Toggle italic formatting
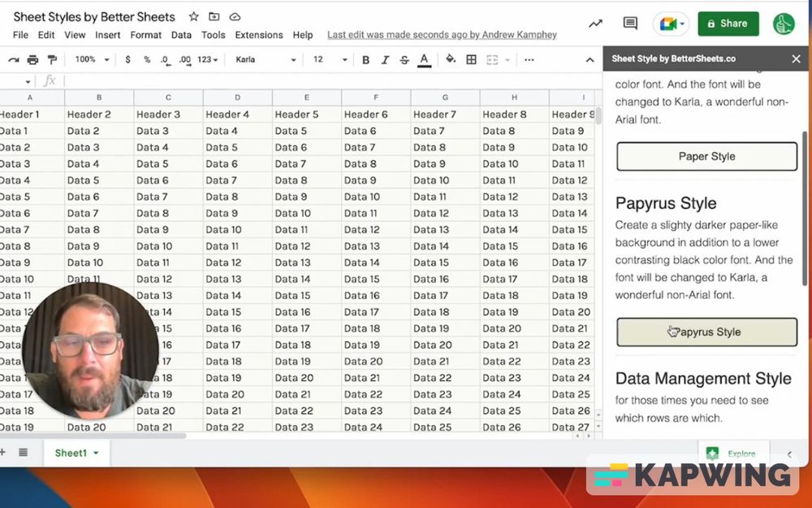This screenshot has height=508, width=812. click(x=386, y=59)
